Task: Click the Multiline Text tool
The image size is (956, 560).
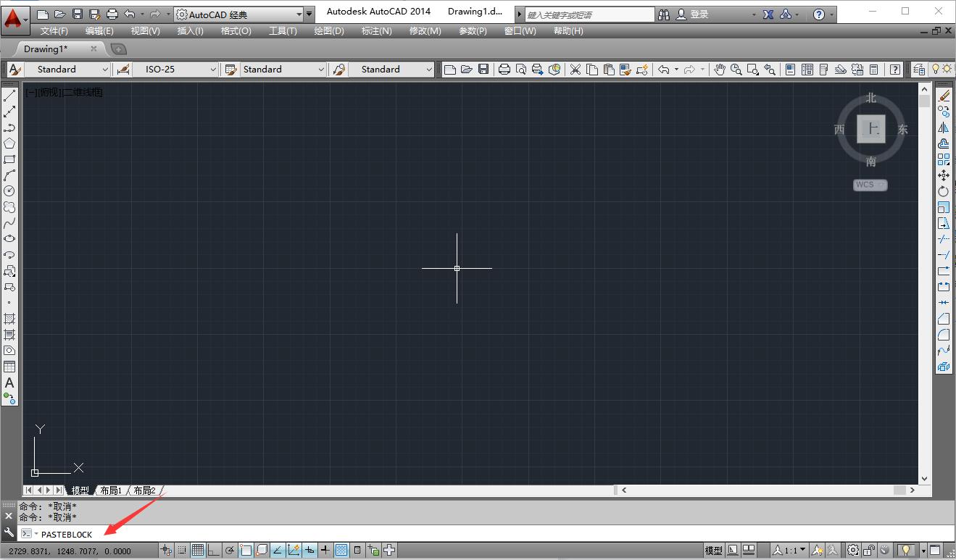Action: 9,383
